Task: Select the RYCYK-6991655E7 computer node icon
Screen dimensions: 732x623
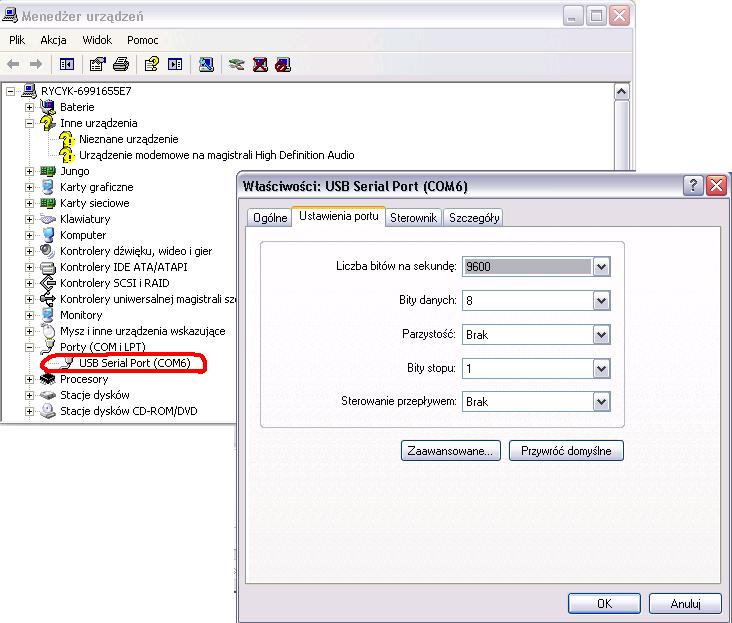Action: click(29, 91)
